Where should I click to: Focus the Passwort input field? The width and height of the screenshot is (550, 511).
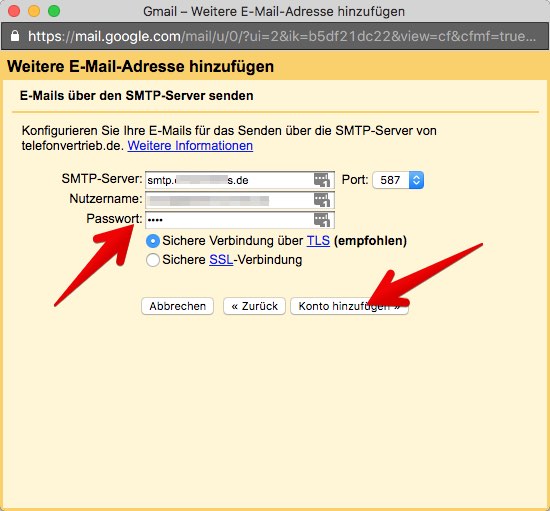pos(240,220)
